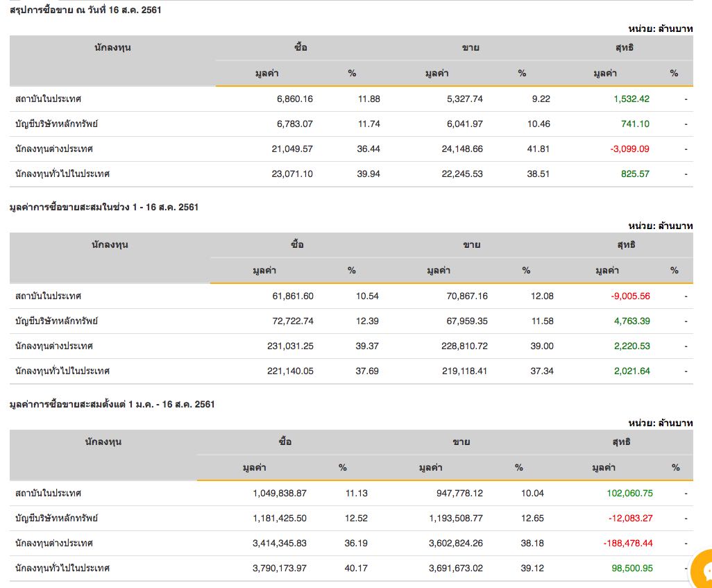Click the สุทธิ header in the top table
Image resolution: width=712 pixels, height=588 pixels.
(x=624, y=48)
